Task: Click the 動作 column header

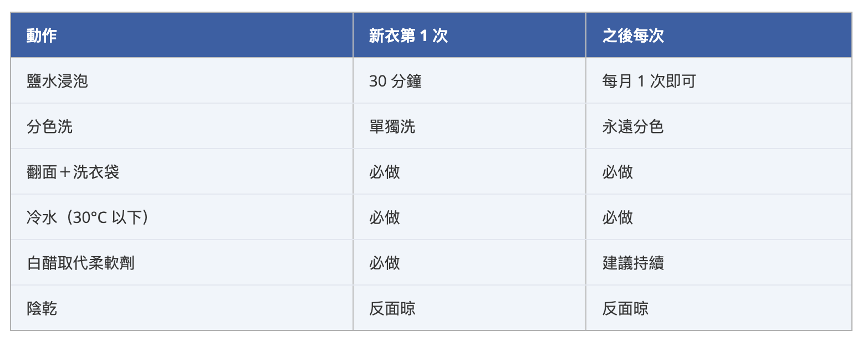Action: (42, 36)
